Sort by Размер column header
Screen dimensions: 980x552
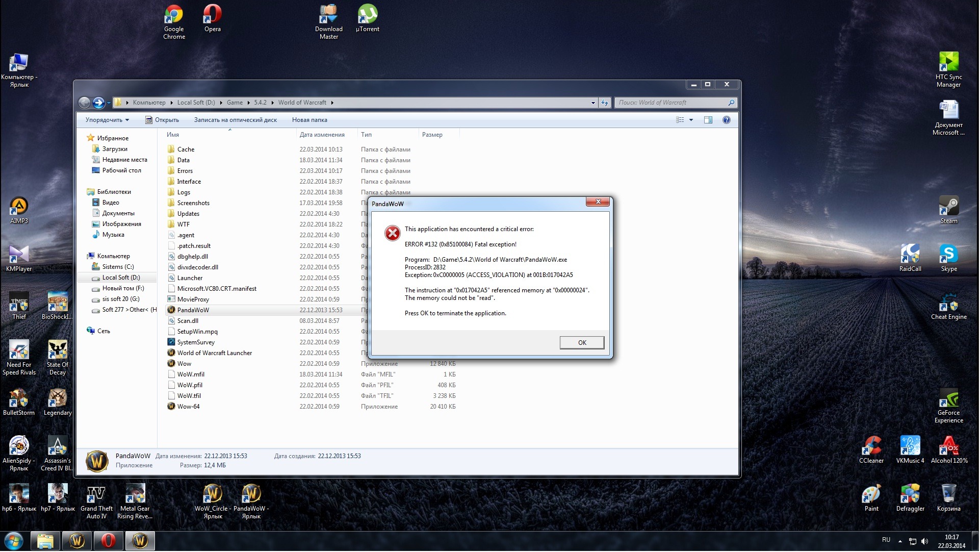[x=432, y=135]
